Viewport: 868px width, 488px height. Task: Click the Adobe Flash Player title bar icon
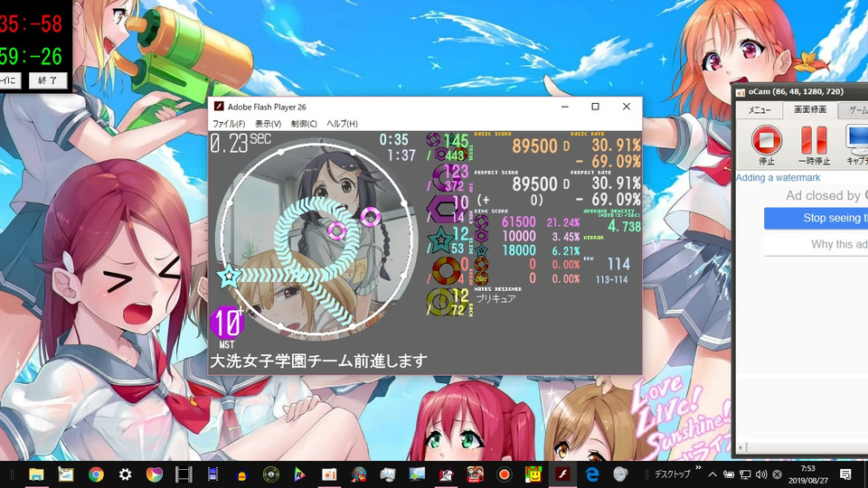pos(219,107)
